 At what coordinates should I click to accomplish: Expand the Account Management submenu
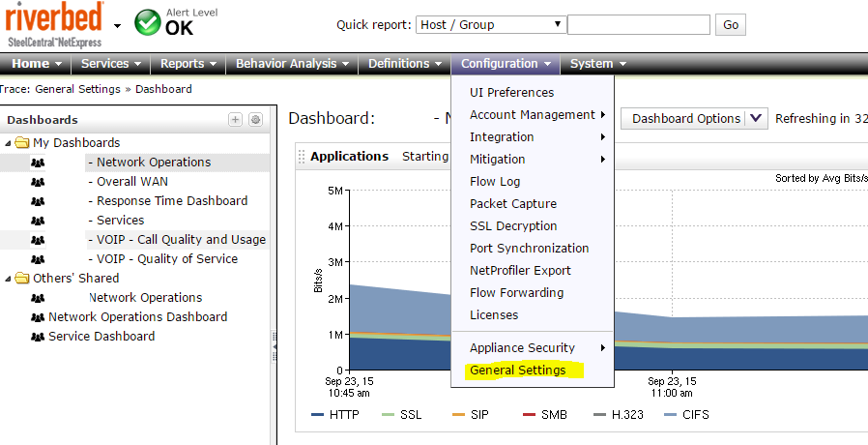pyautogui.click(x=533, y=115)
